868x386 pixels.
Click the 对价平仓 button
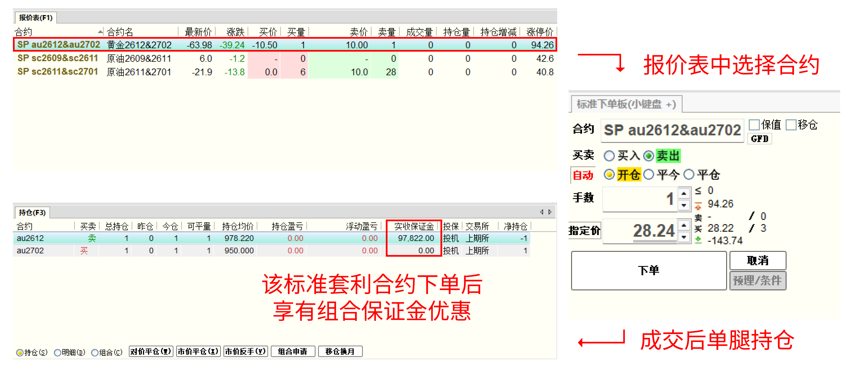[151, 352]
